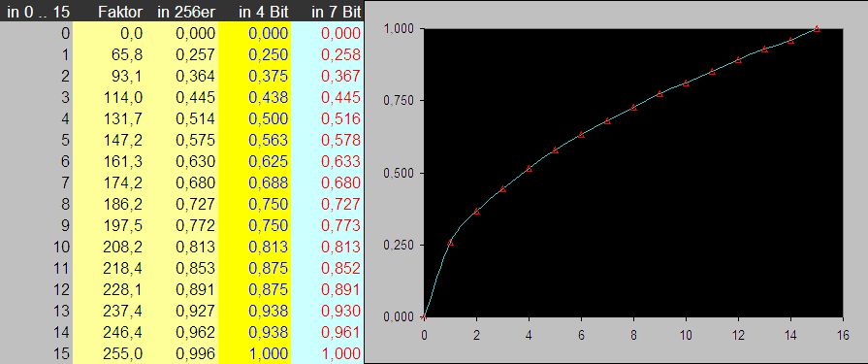Click the chart data marker at x=1
The height and width of the screenshot is (364, 868).
[x=450, y=243]
